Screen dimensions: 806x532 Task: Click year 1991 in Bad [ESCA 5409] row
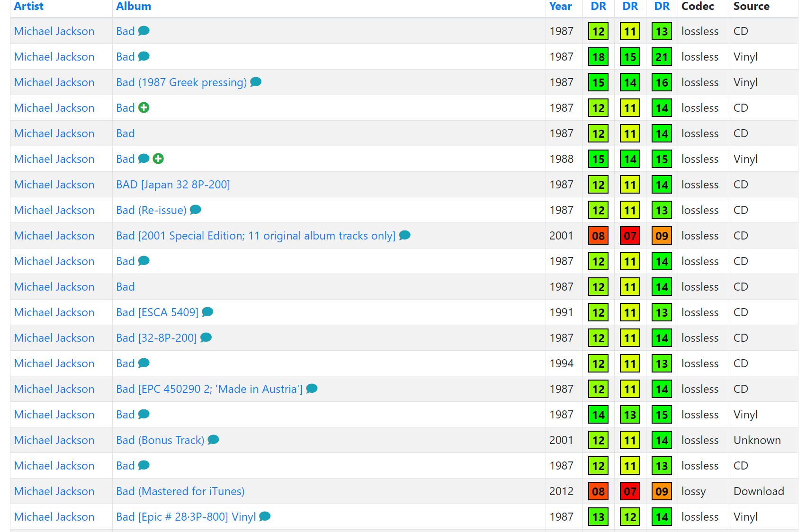pos(561,312)
